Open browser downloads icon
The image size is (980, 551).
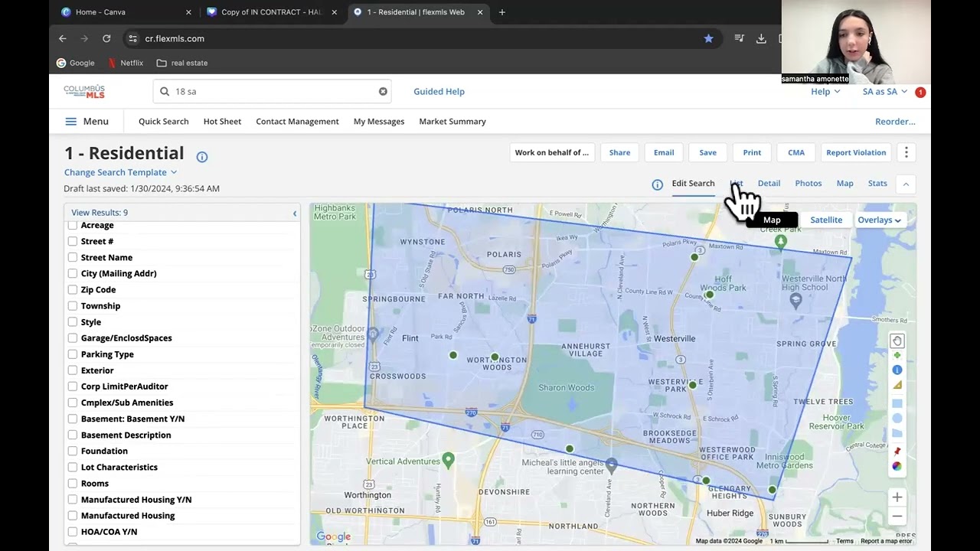[x=761, y=38]
